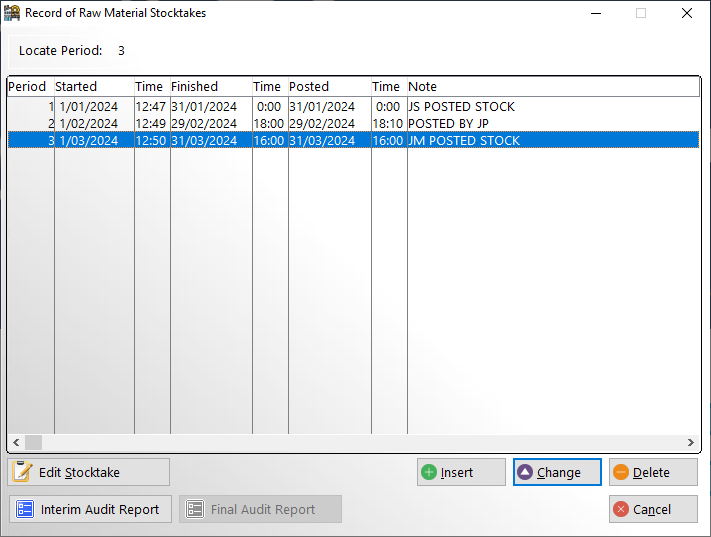Image resolution: width=711 pixels, height=537 pixels.
Task: Select the JM POSTED STOCK row
Action: tap(463, 141)
